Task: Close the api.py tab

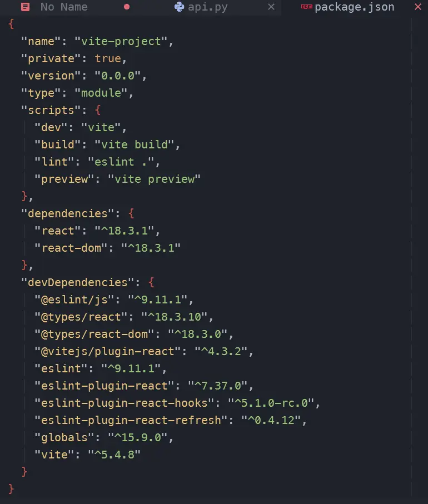Action: (271, 7)
